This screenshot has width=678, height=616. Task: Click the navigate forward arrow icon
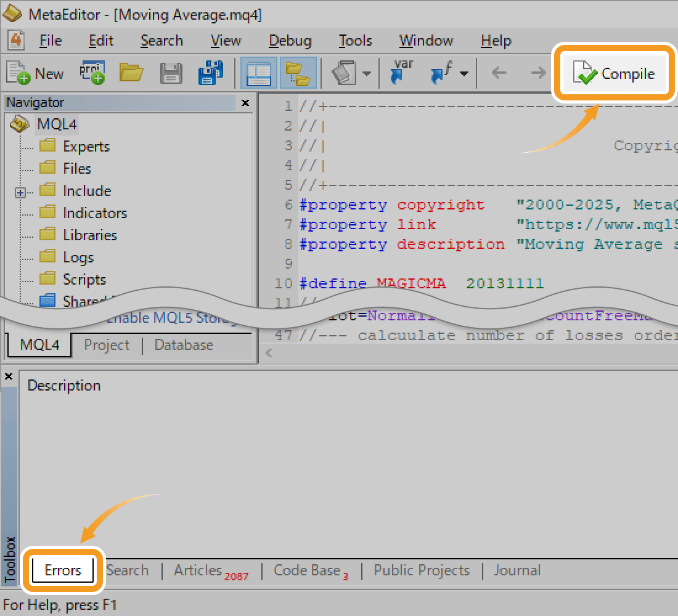click(x=538, y=73)
